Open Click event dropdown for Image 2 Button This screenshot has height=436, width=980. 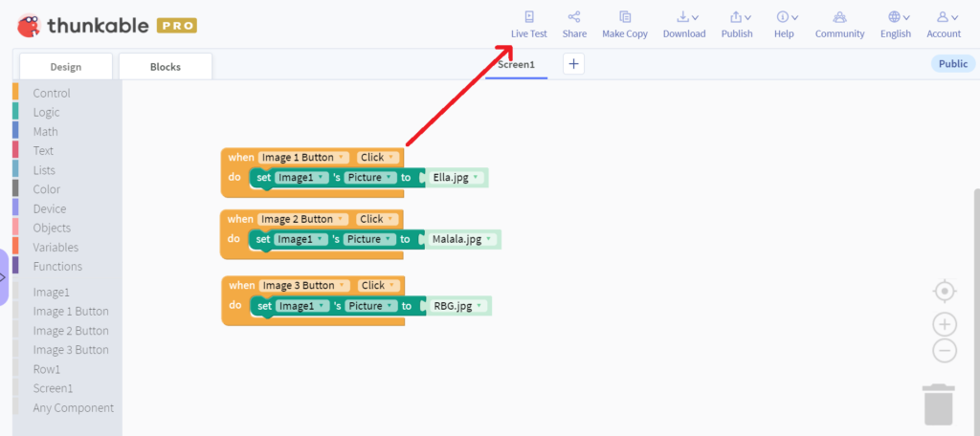pyautogui.click(x=377, y=219)
